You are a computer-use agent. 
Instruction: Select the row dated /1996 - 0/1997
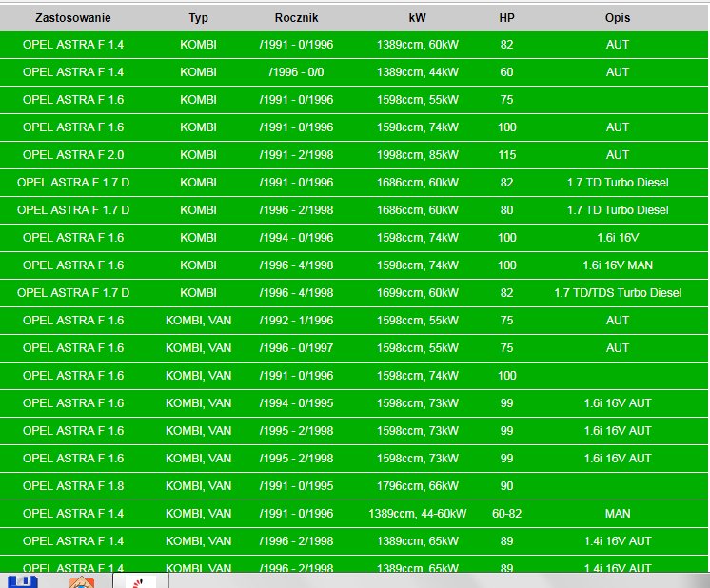296,348
